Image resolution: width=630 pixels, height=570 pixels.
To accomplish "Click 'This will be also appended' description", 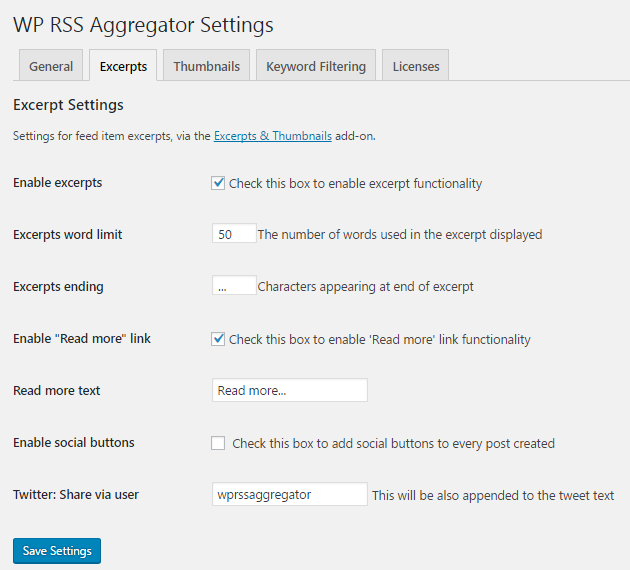I will tap(493, 495).
